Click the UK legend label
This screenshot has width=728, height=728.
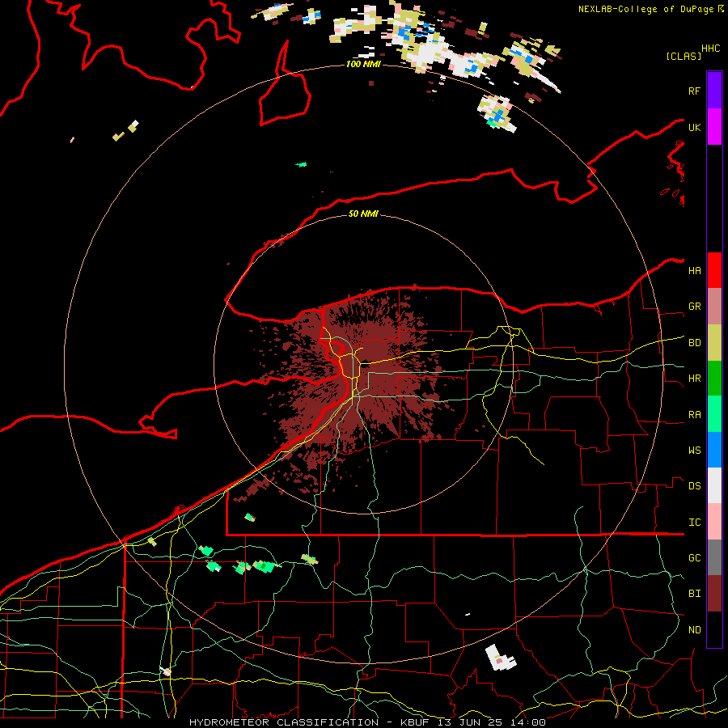(x=694, y=127)
